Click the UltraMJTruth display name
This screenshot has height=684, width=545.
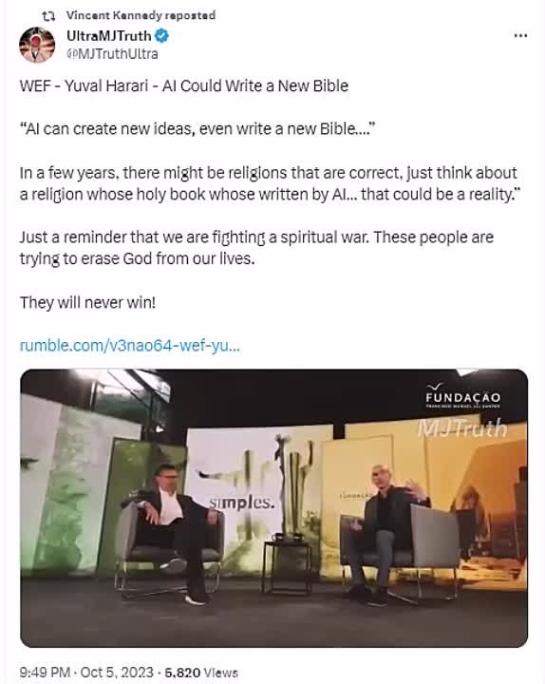pos(109,36)
